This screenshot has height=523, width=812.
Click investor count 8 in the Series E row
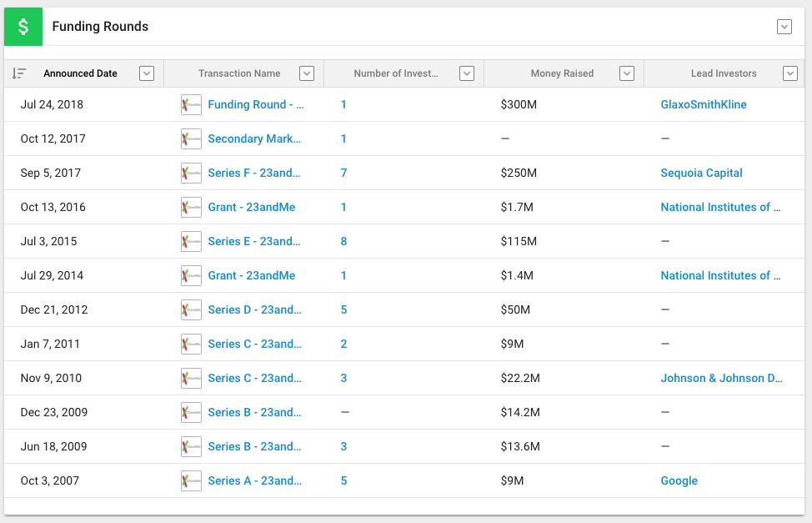[343, 242]
